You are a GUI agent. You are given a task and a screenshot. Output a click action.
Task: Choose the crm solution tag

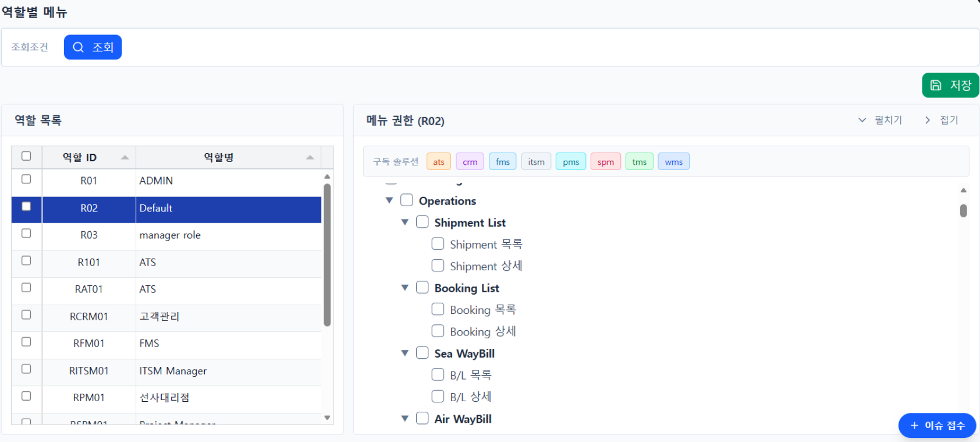click(x=470, y=162)
